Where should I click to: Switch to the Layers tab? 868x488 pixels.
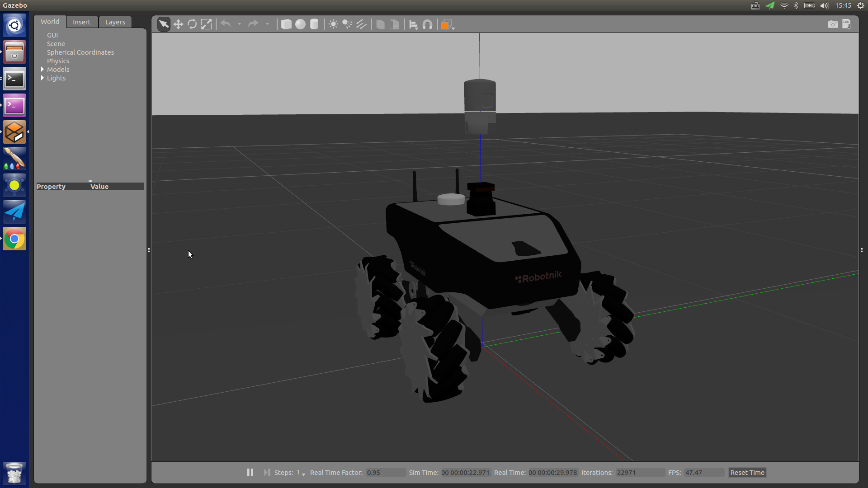[115, 22]
